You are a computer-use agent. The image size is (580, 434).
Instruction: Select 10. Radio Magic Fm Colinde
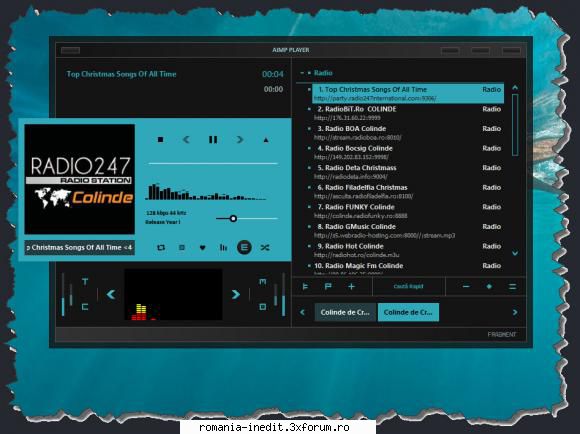tap(408, 268)
